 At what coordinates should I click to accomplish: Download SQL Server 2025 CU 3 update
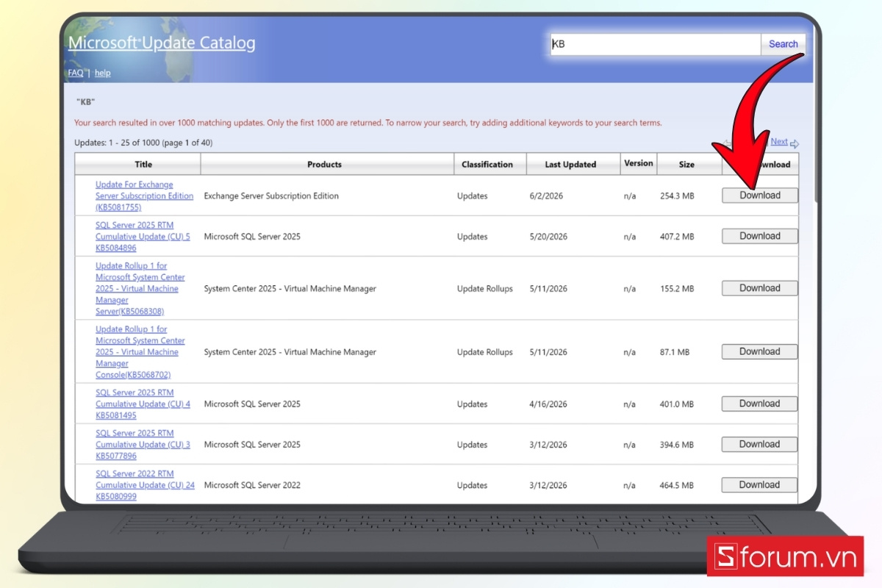coord(759,444)
